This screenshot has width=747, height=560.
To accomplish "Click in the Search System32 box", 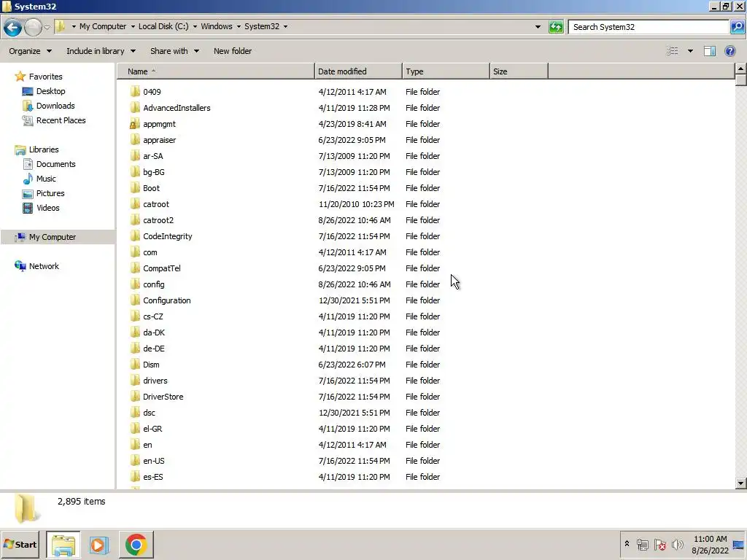I will pyautogui.click(x=648, y=27).
